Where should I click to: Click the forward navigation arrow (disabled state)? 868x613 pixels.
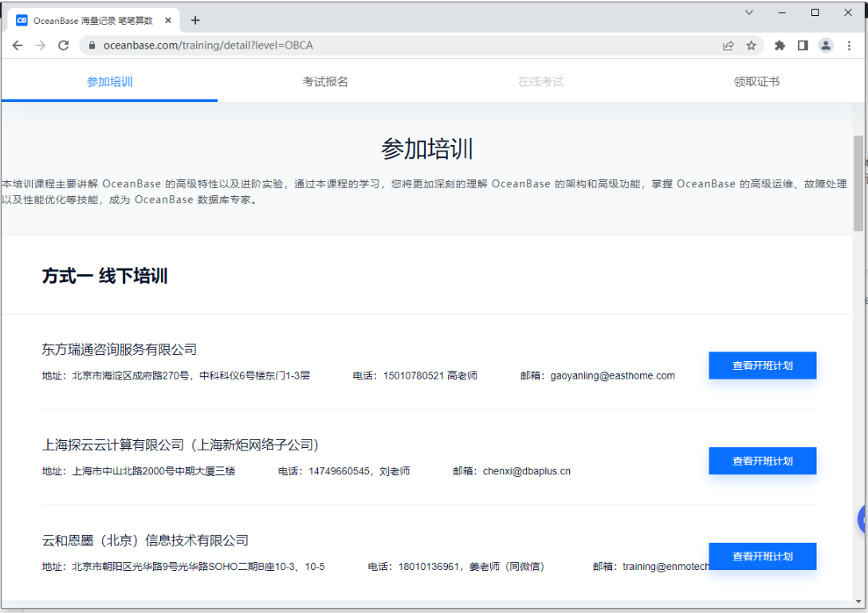40,45
